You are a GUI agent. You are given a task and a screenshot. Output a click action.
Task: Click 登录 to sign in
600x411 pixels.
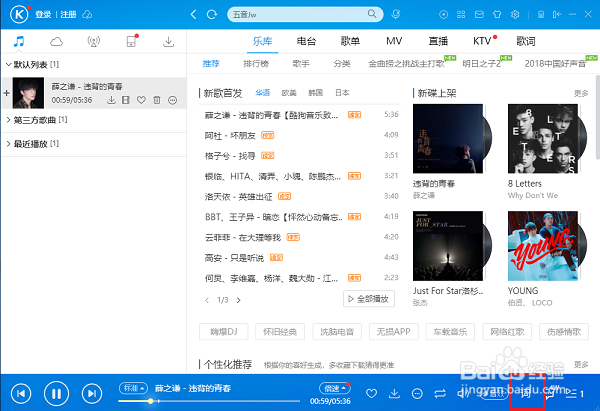coord(43,15)
